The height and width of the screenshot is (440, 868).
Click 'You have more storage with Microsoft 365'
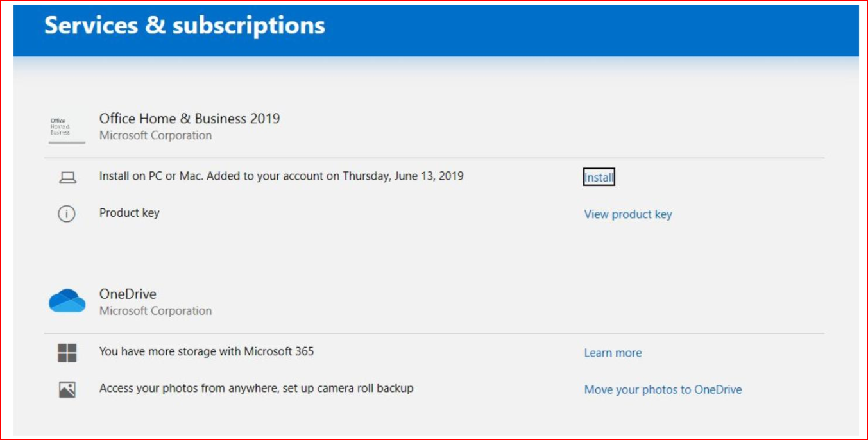point(207,351)
